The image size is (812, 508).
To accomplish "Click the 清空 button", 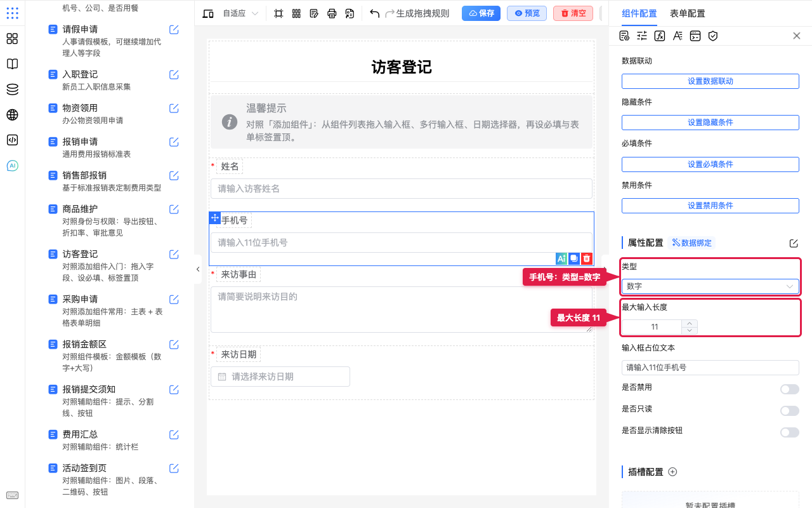I will [x=573, y=13].
